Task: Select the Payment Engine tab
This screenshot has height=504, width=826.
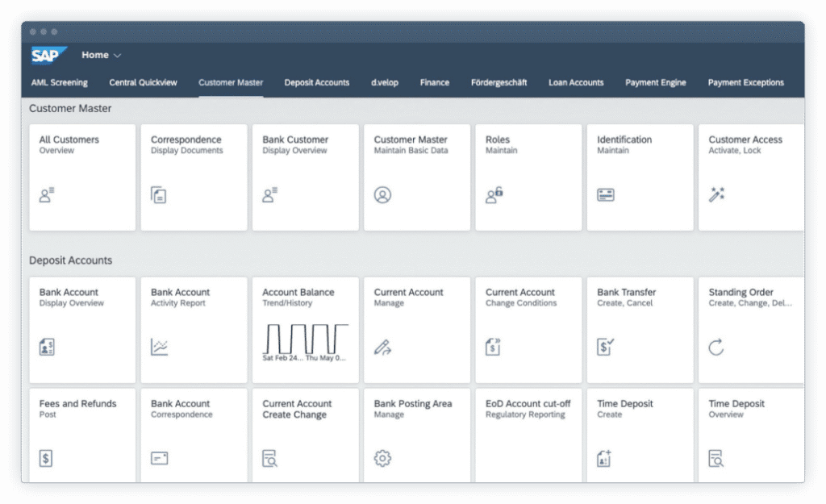Action: (x=655, y=82)
